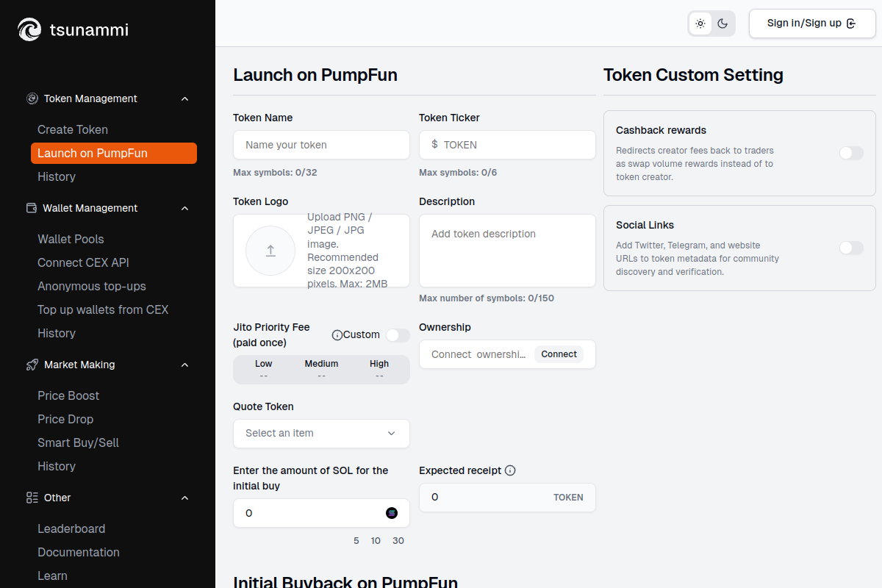Open Create Token page

[x=73, y=129]
